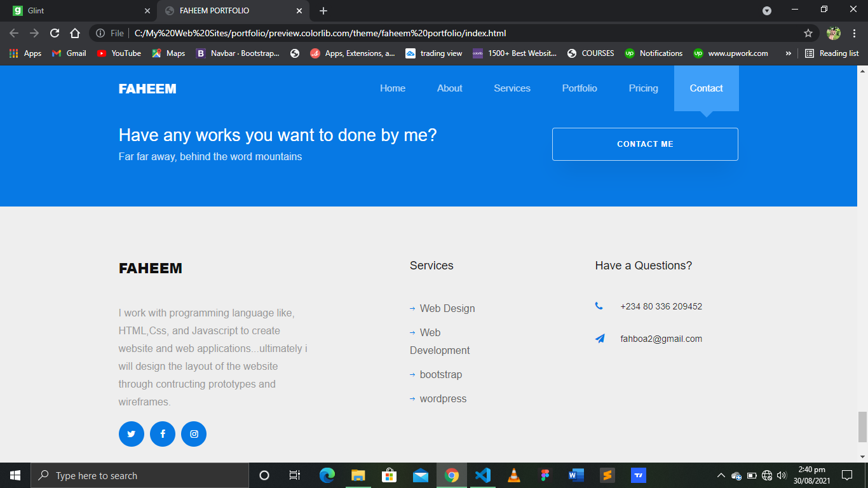Image resolution: width=868 pixels, height=488 pixels.
Task: Select the Services nav item
Action: pyautogui.click(x=512, y=88)
